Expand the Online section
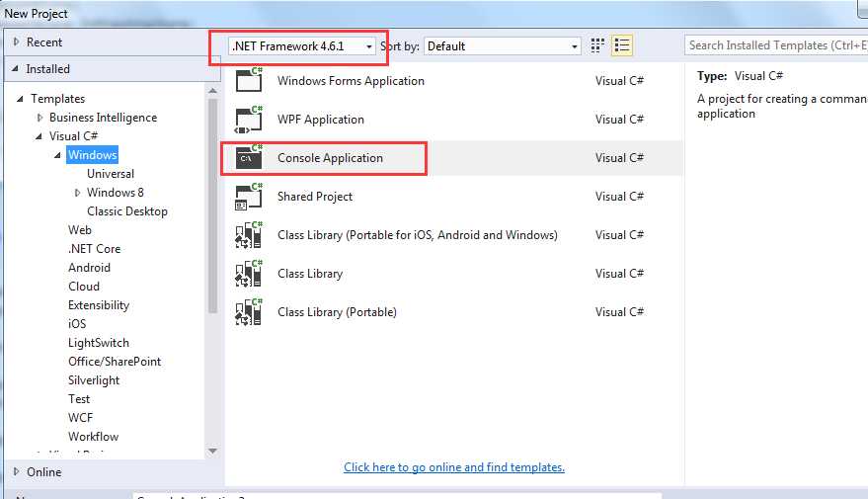868x499 pixels. tap(16, 472)
